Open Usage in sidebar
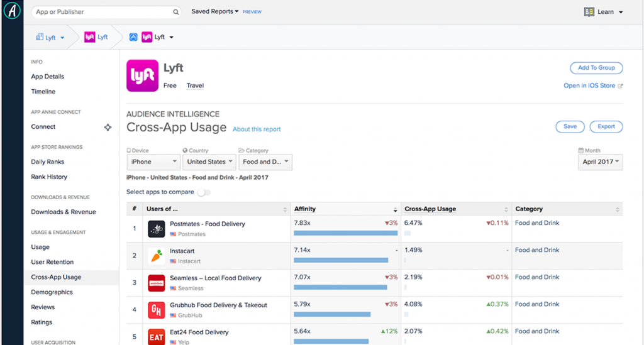 click(40, 247)
